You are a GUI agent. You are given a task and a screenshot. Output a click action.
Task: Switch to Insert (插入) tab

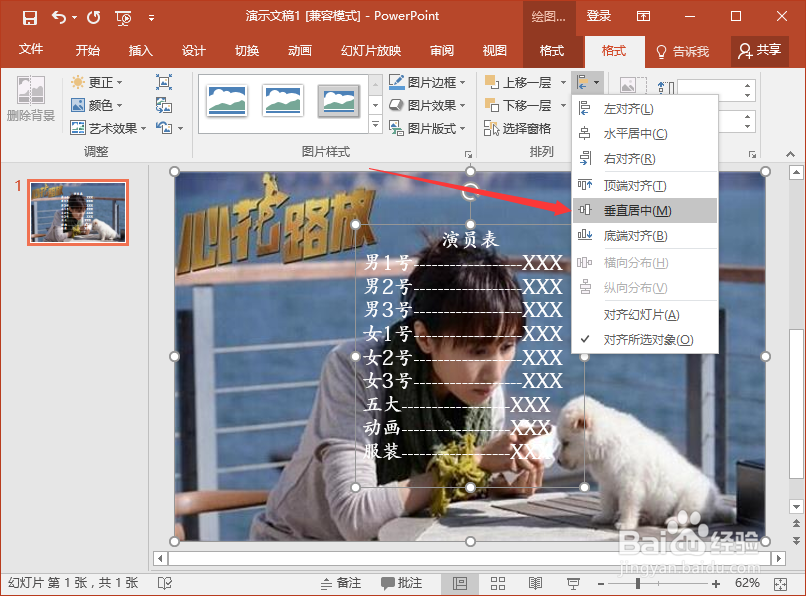pyautogui.click(x=140, y=51)
